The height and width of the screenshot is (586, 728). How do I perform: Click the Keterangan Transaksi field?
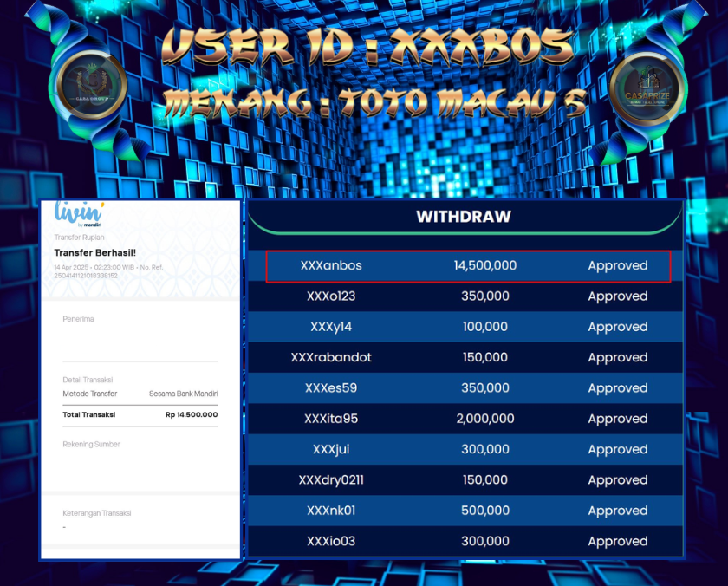tap(96, 513)
